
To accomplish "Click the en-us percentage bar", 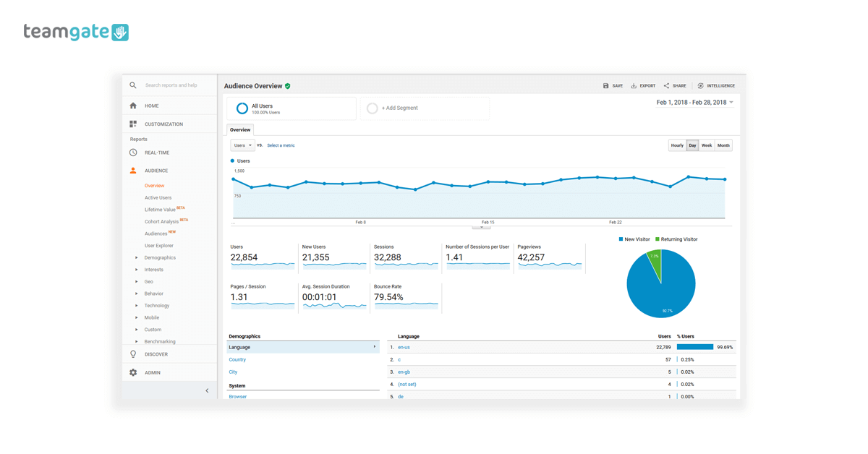I will click(695, 347).
